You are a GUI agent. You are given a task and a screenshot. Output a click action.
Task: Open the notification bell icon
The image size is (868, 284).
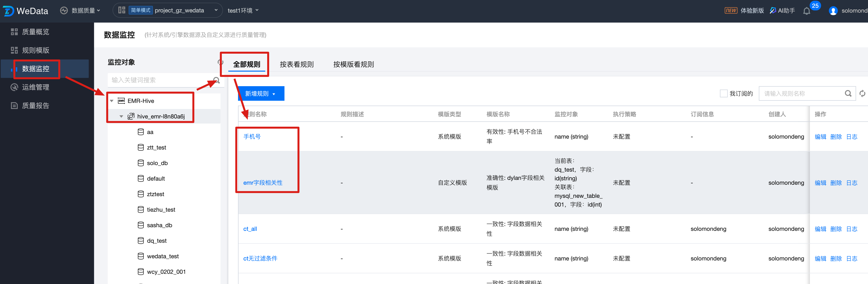coord(806,11)
